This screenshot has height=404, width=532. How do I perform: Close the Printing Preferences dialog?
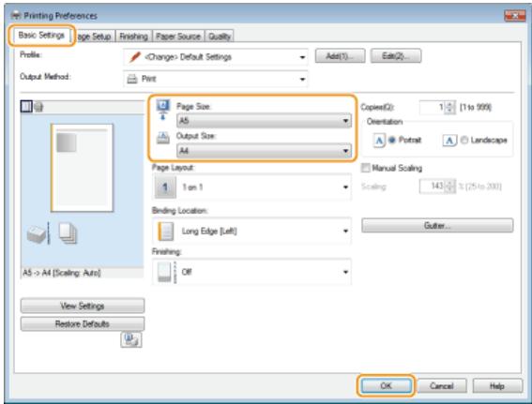point(515,15)
